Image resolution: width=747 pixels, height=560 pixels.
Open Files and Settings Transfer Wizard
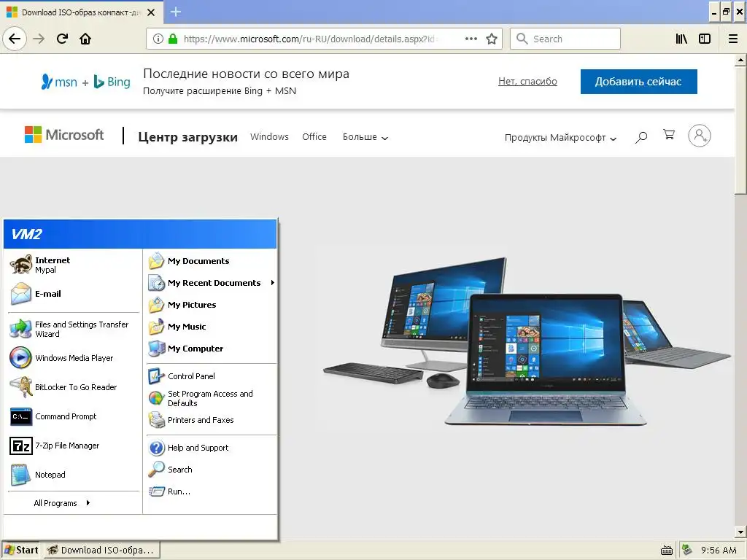(73, 329)
